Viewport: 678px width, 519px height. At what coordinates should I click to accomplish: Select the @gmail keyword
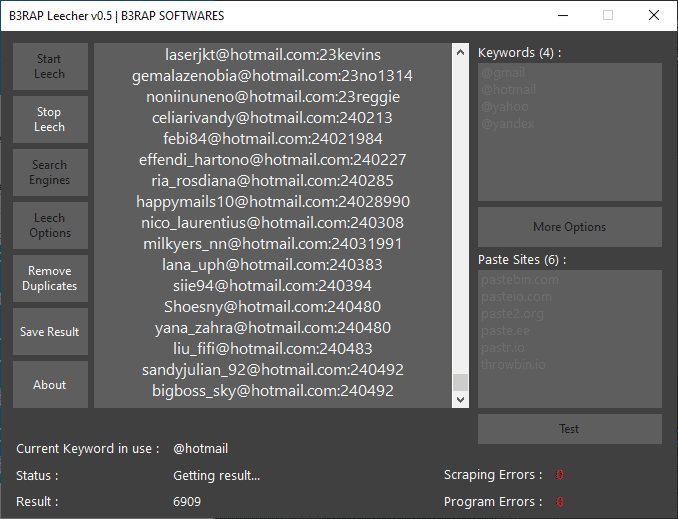pyautogui.click(x=503, y=73)
